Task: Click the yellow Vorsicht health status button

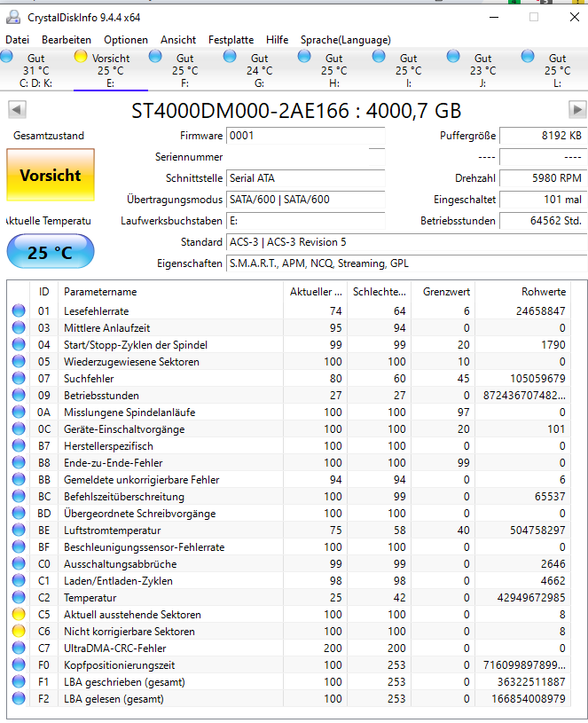Action: (x=51, y=176)
